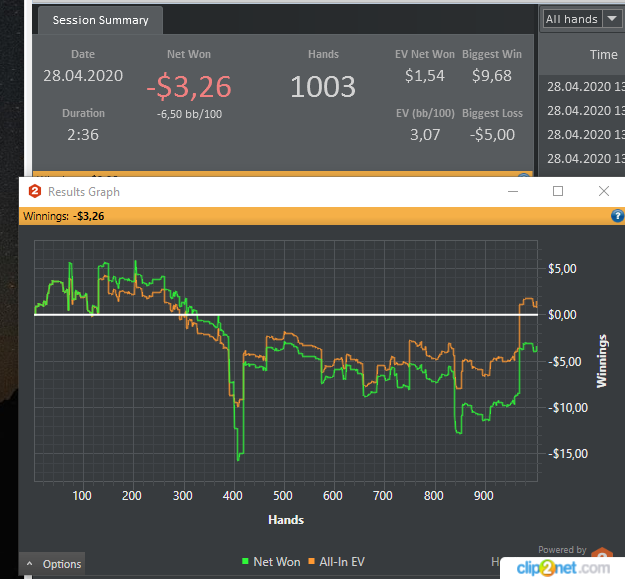Viewport: 625px width, 579px height.
Task: Click the blue help icon in Results Graph
Action: [x=617, y=216]
